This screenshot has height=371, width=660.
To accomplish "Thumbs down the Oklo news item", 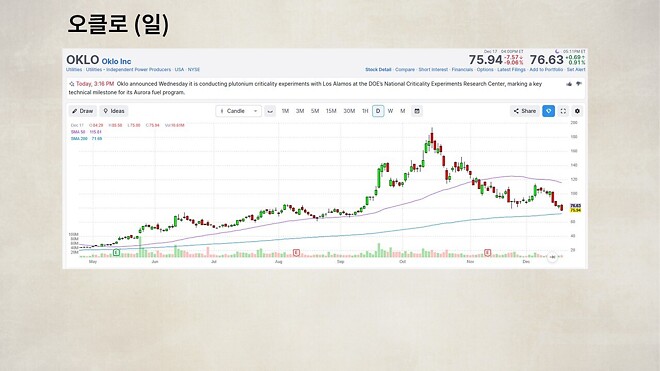I will [x=579, y=84].
